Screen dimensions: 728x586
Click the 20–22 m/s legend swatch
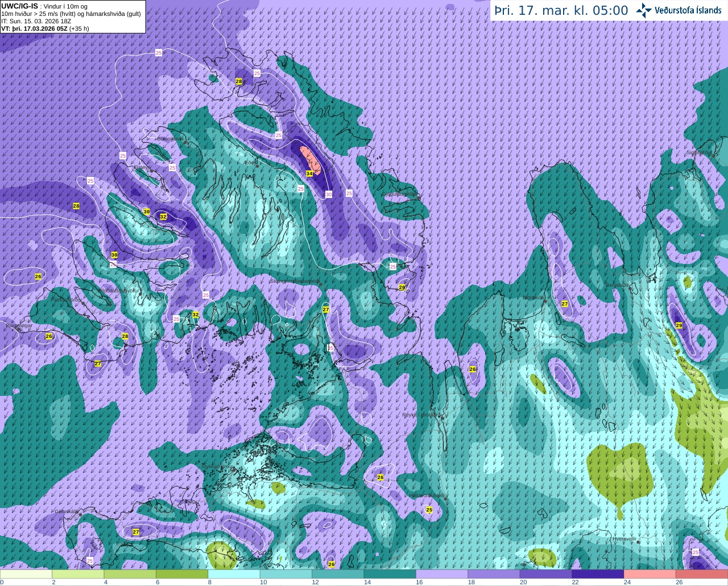tap(546, 574)
